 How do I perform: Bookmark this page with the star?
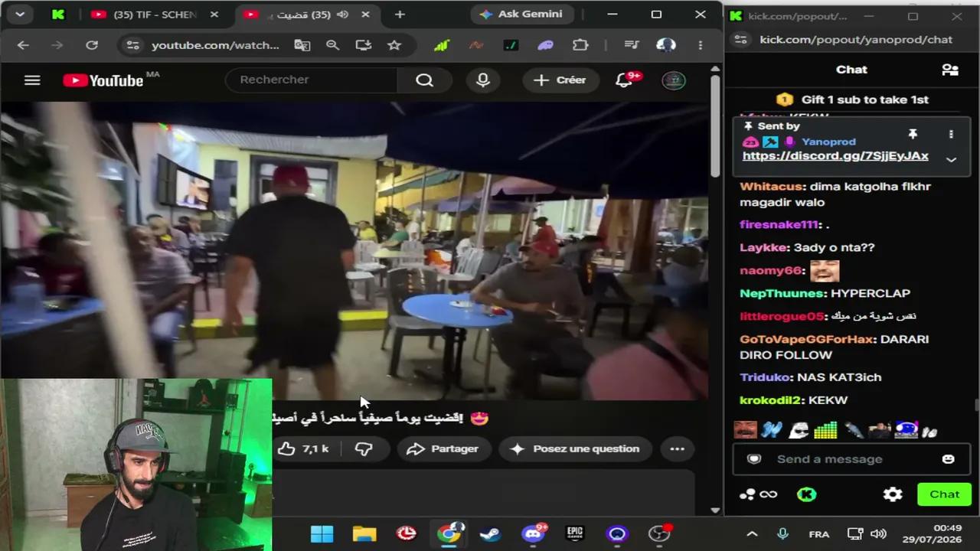(394, 45)
